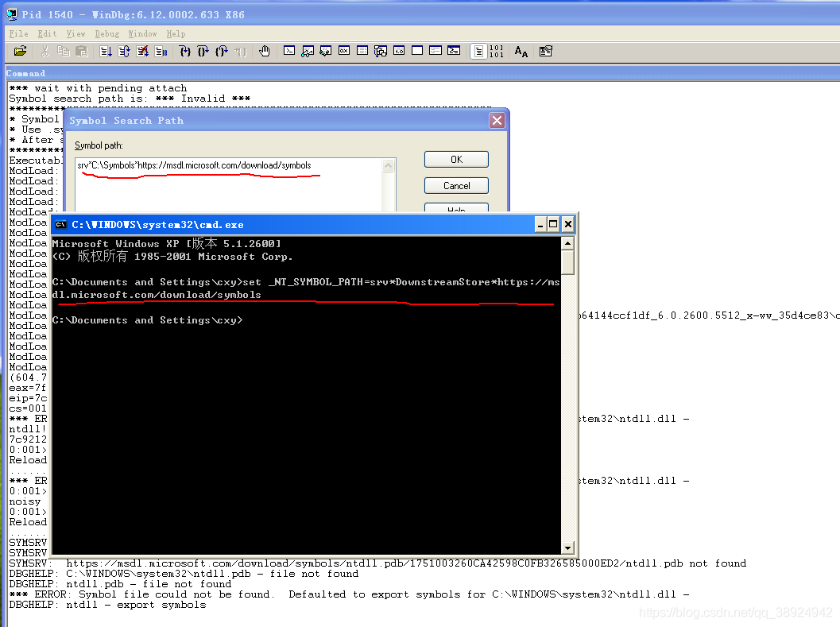Open the Debug menu
This screenshot has width=840, height=627.
tap(107, 33)
